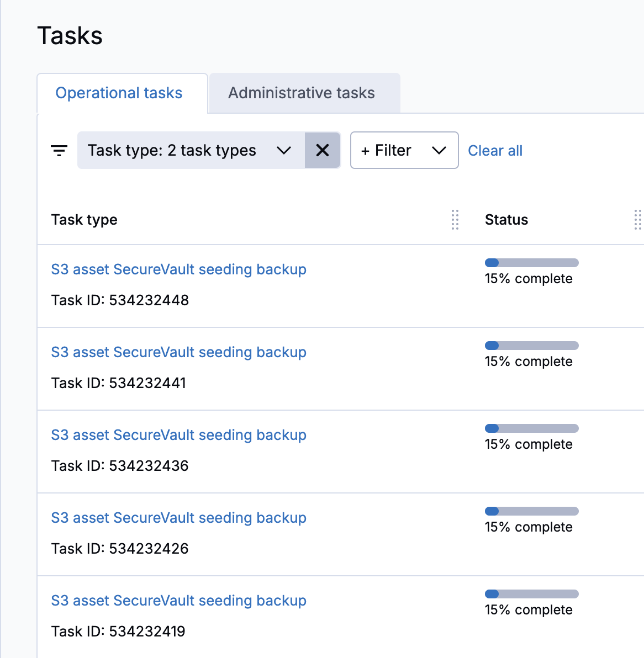This screenshot has height=658, width=644.
Task: Open seeding backup task above ID 534232436
Action: click(x=178, y=435)
